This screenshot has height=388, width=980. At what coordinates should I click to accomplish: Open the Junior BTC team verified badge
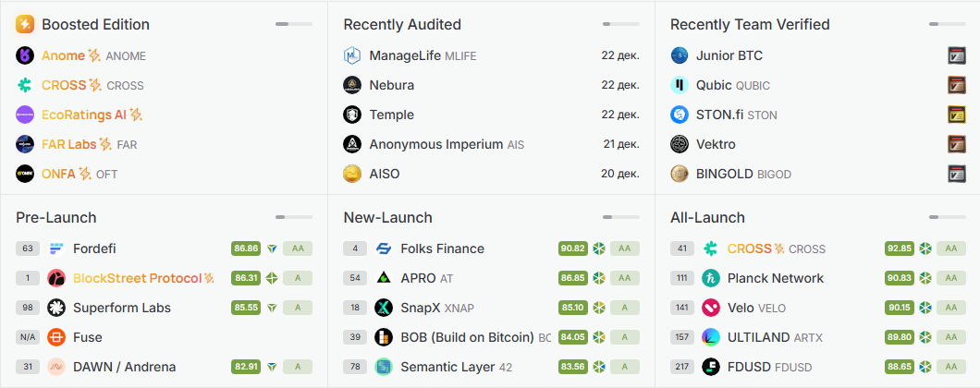click(x=957, y=55)
